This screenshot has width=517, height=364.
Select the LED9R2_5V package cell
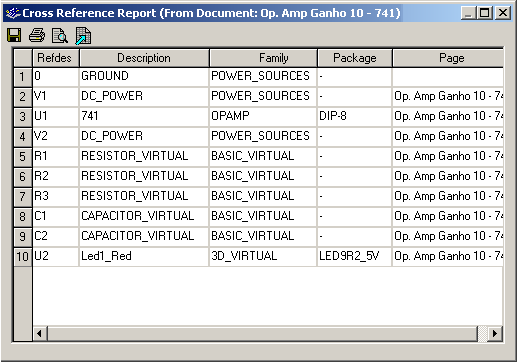point(355,257)
